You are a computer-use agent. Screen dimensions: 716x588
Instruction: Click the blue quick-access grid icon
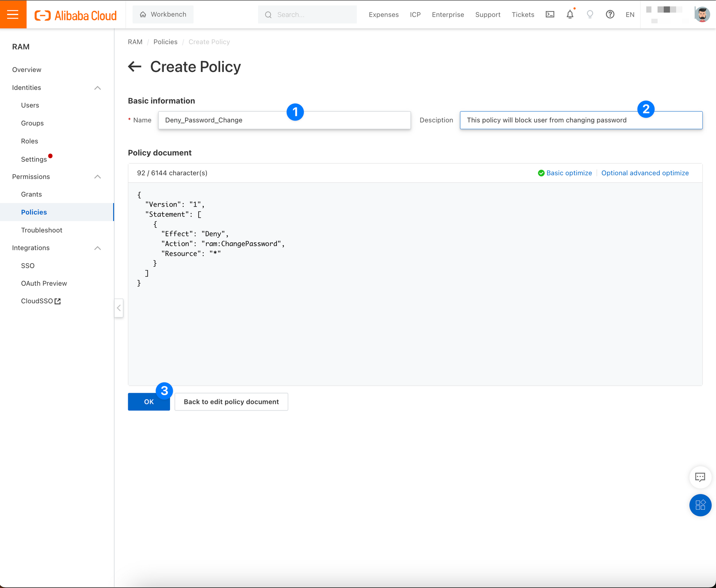700,505
